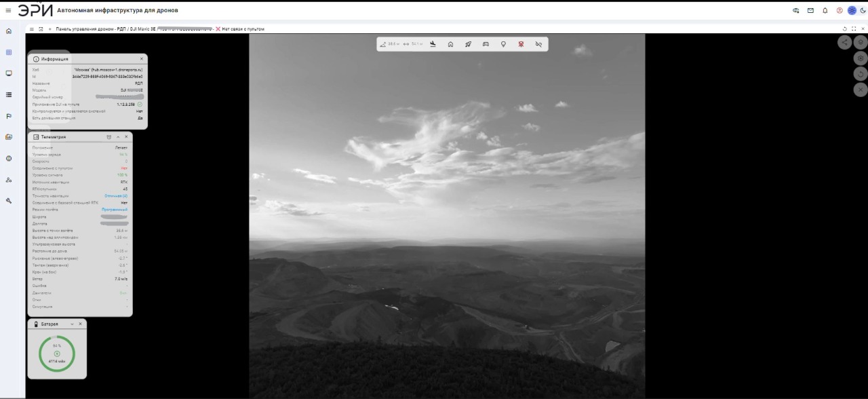Switch to light theme with sun icon
Viewport: 868px width, 399px height.
(852, 10)
